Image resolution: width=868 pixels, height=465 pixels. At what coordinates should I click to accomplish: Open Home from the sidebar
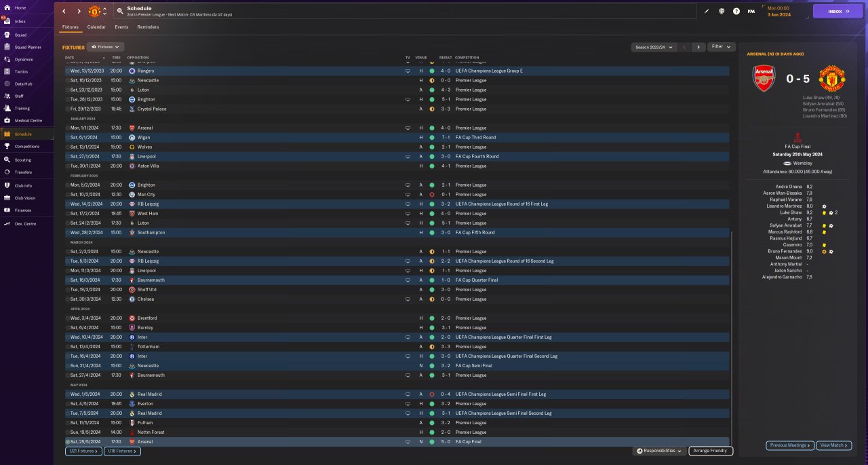(x=25, y=7)
